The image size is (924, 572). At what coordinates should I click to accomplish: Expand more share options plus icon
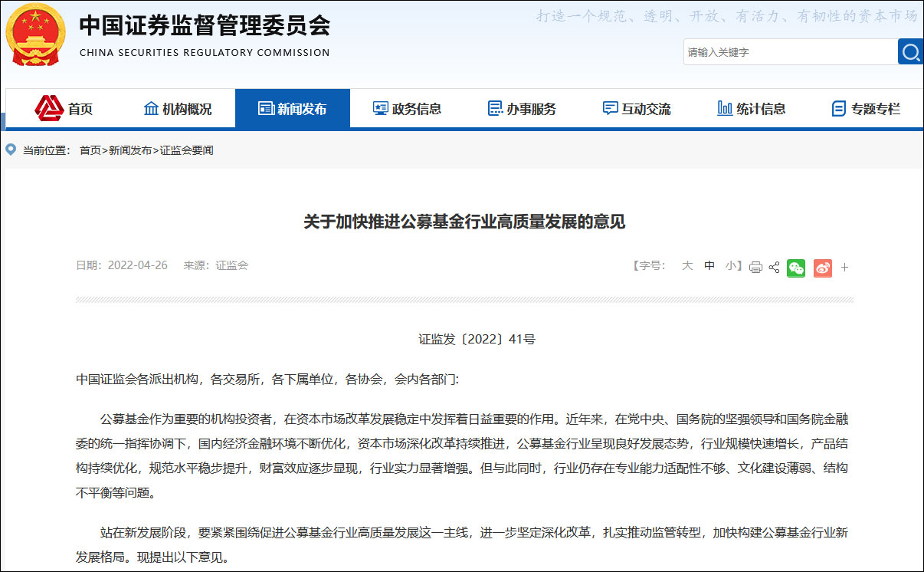pos(845,268)
